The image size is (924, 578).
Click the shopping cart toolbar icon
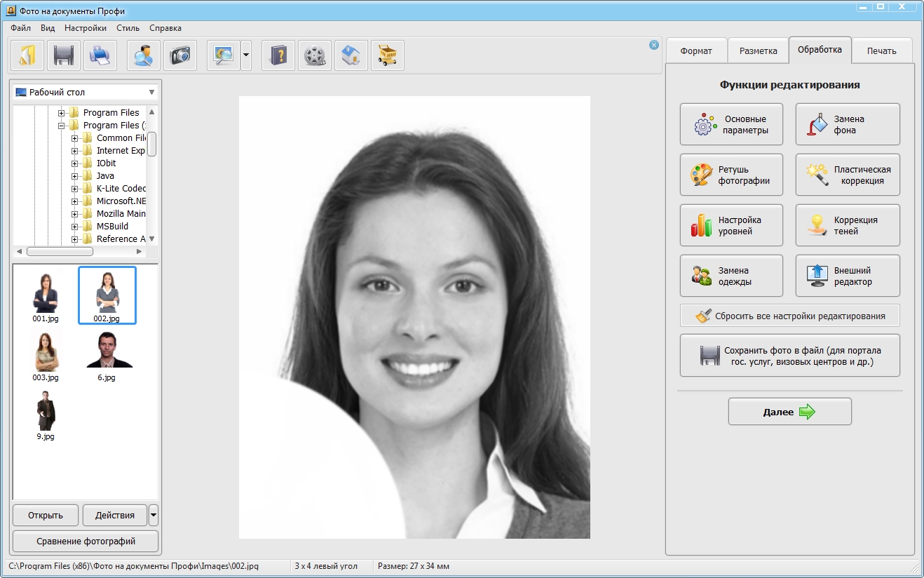pyautogui.click(x=388, y=55)
